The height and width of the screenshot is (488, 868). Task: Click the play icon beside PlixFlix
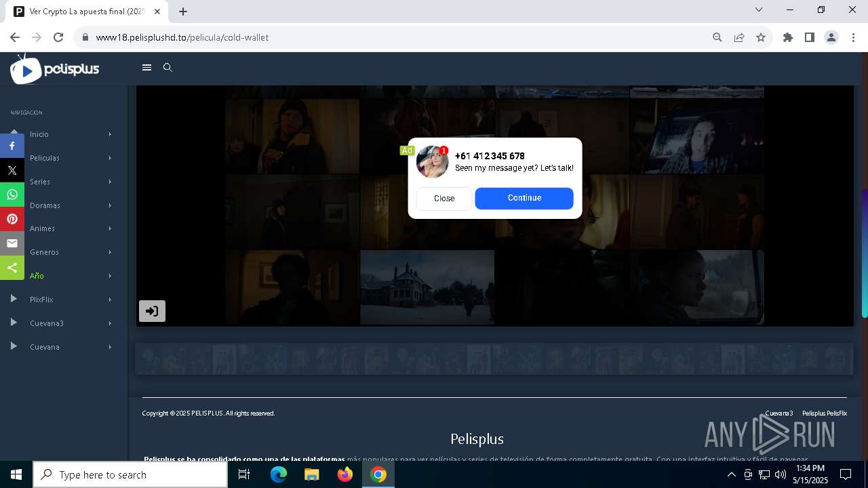(14, 299)
